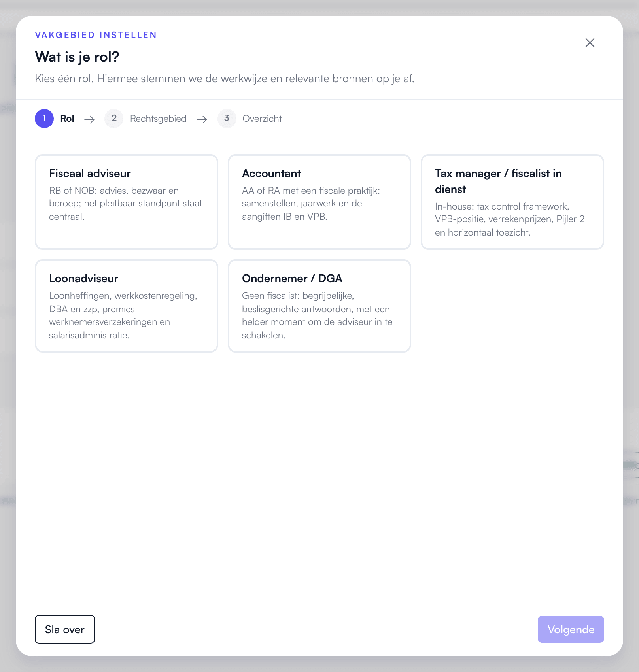
Task: Click the Loonadviseur heading text
Action: tap(83, 278)
